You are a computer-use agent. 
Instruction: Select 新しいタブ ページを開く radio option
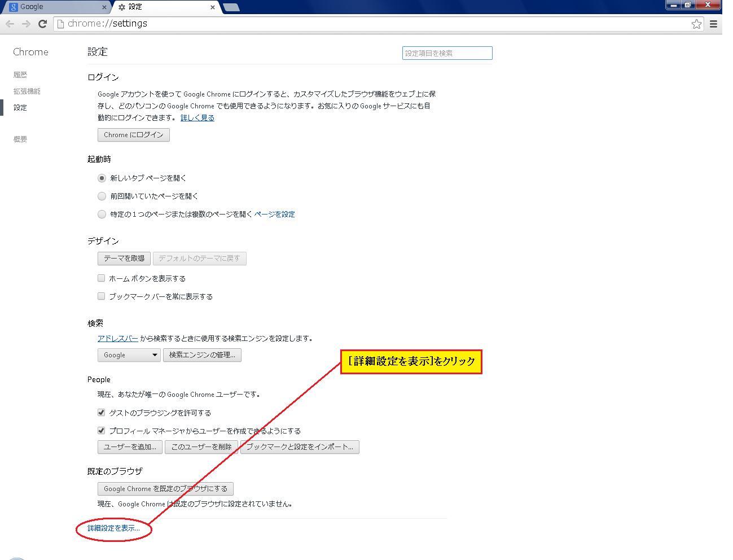pos(102,178)
